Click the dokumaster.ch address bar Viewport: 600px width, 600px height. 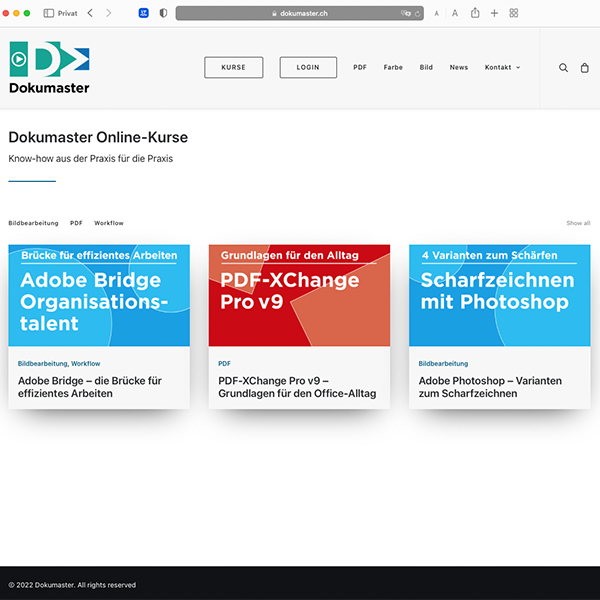pos(300,13)
